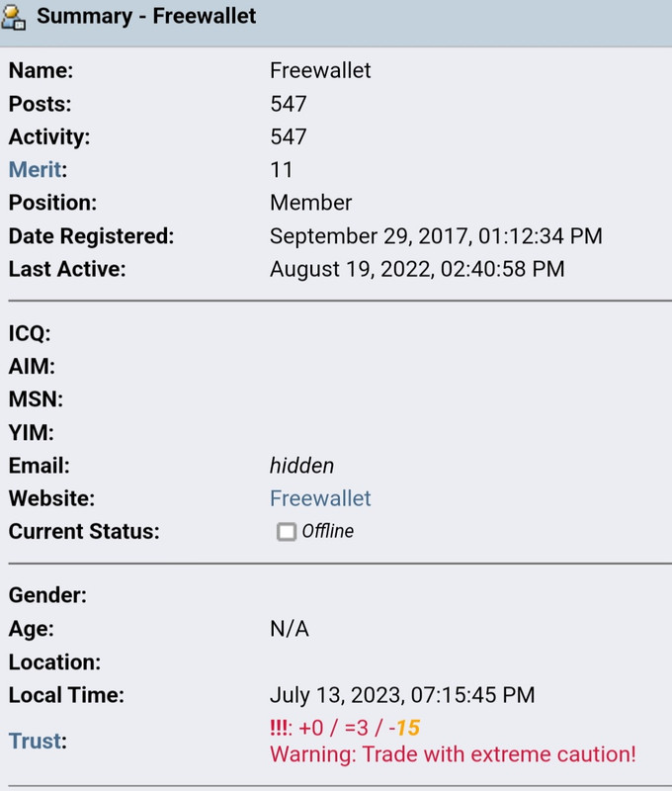Click the Posts count 547
The image size is (672, 791).
coord(289,104)
